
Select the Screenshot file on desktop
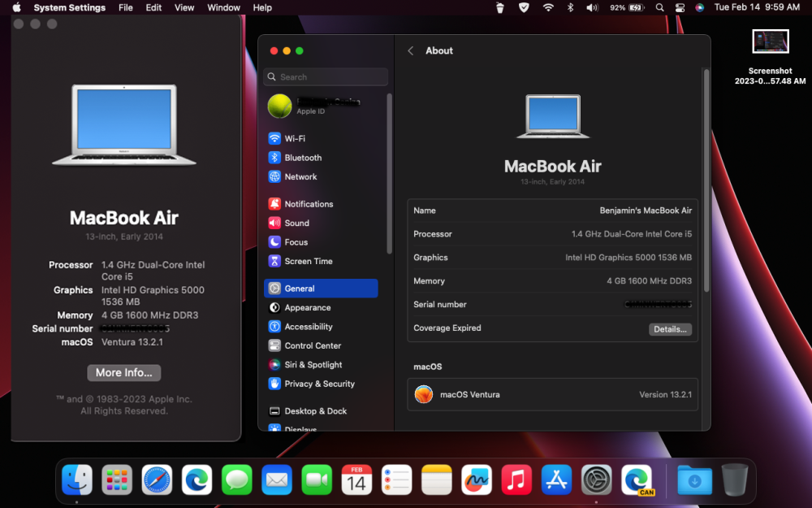click(x=770, y=57)
